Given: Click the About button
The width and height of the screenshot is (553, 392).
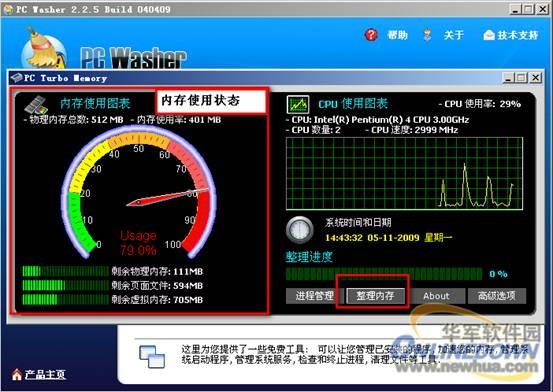Looking at the screenshot, I should coord(436,296).
